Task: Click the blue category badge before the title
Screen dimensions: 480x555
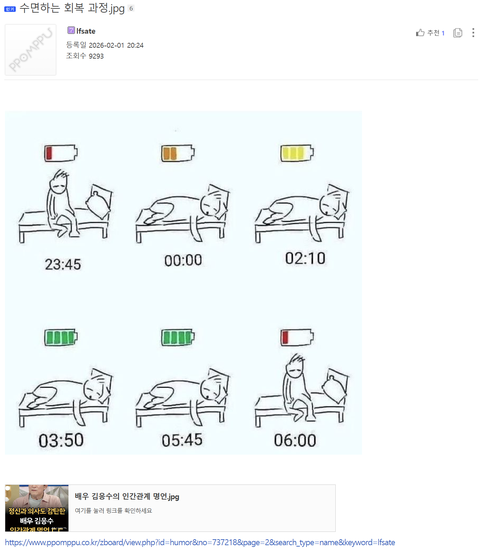Action: coord(10,9)
